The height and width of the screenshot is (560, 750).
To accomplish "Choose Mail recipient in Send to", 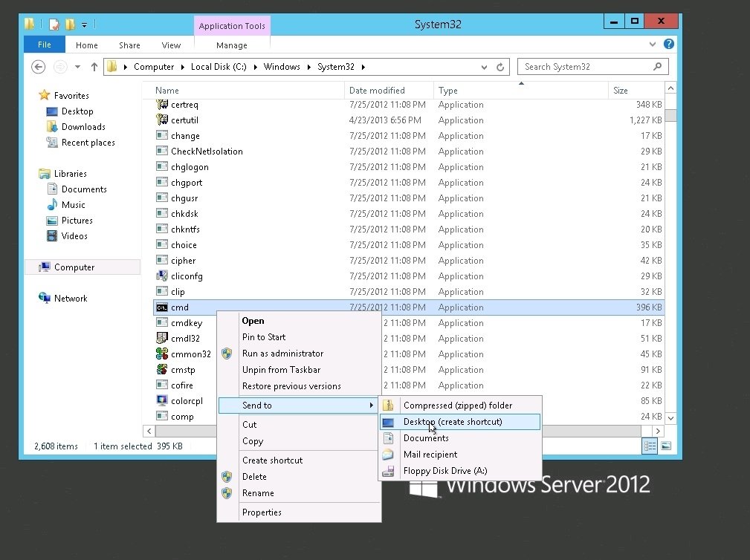I will (x=460, y=455).
